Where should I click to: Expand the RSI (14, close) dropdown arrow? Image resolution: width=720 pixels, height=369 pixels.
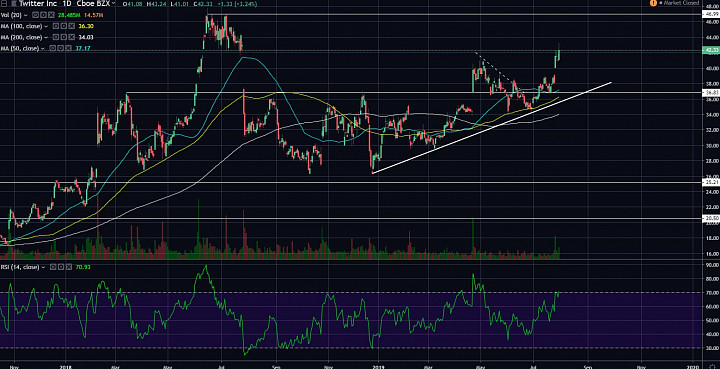pyautogui.click(x=43, y=267)
